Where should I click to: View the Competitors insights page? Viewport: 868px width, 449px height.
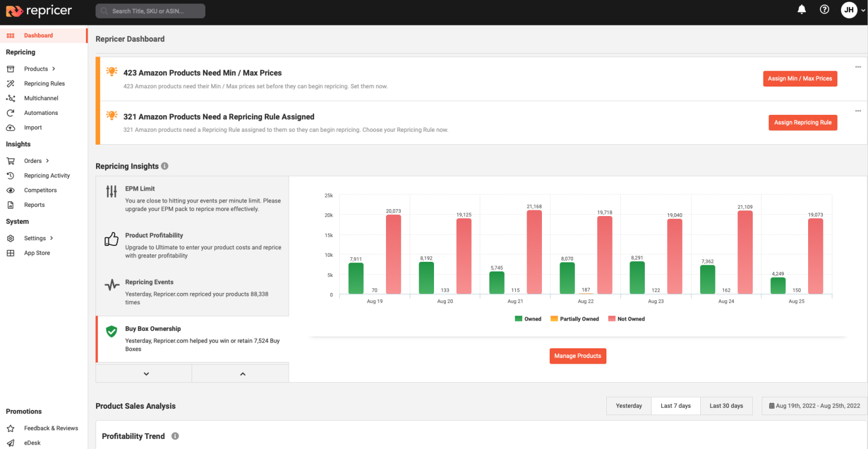coord(40,190)
